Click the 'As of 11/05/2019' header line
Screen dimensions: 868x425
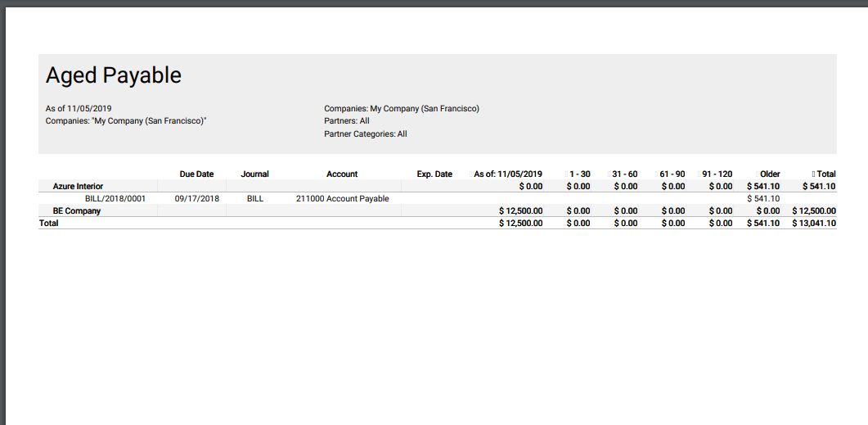coord(78,109)
